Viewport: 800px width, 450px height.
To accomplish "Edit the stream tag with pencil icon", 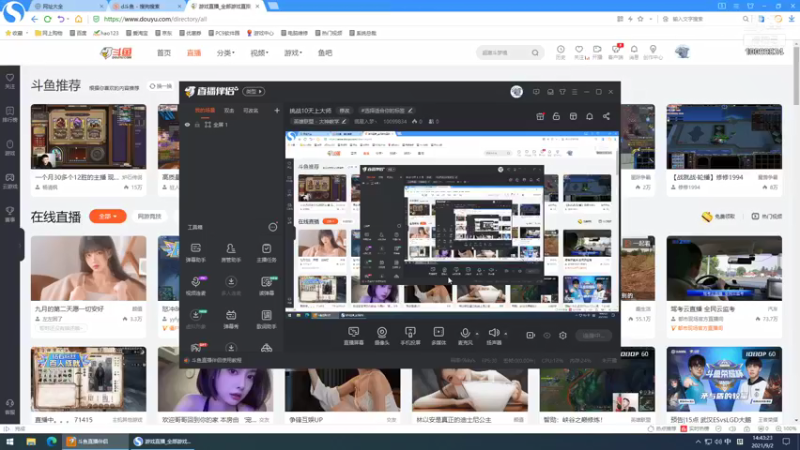I will click(x=410, y=110).
